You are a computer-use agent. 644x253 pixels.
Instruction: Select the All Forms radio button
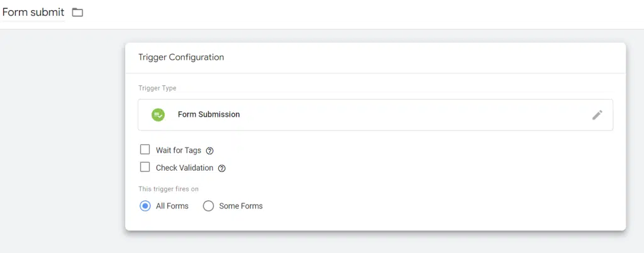point(145,206)
